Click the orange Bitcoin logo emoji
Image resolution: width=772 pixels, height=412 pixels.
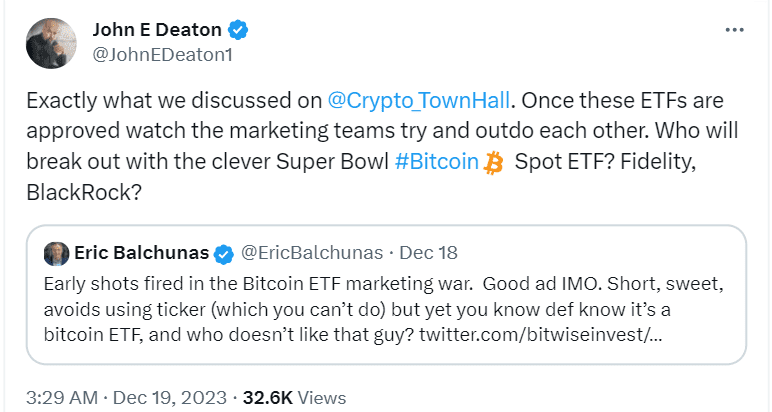tap(492, 163)
